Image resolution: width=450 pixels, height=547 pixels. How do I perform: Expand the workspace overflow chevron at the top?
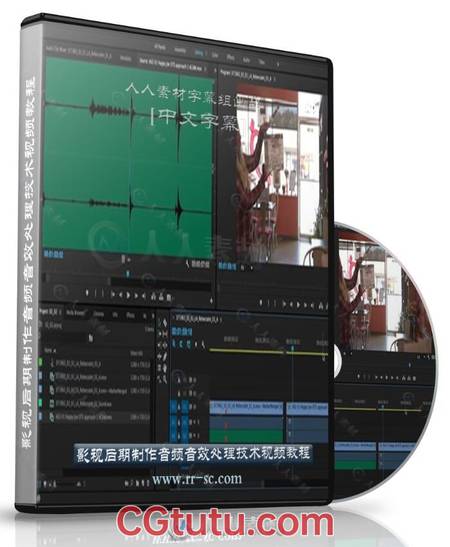point(278,64)
